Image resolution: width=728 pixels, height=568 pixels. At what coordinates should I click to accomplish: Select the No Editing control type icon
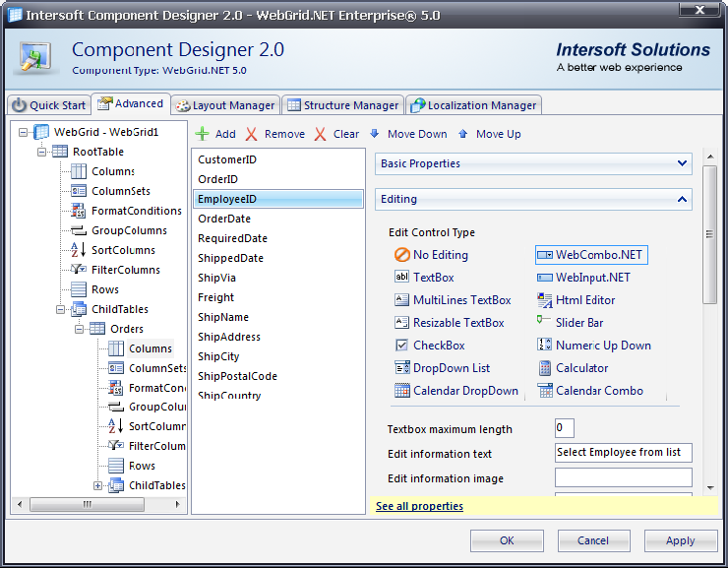point(401,255)
